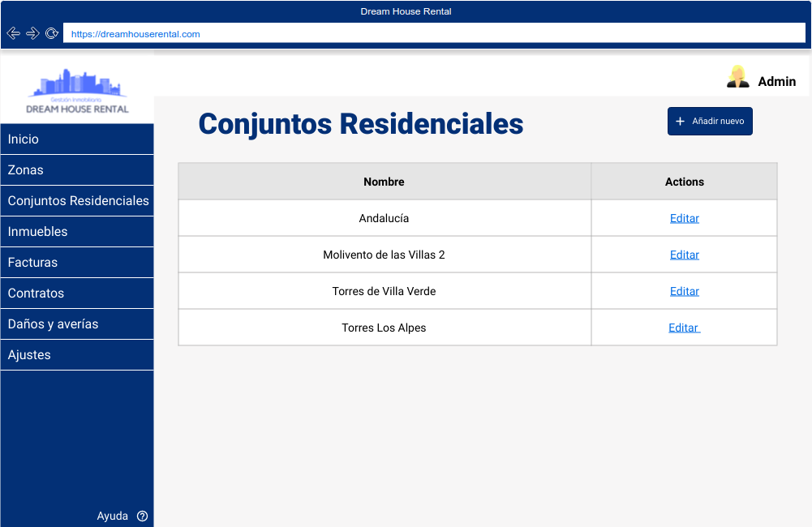Click the Dream House Rental logo

click(x=77, y=91)
